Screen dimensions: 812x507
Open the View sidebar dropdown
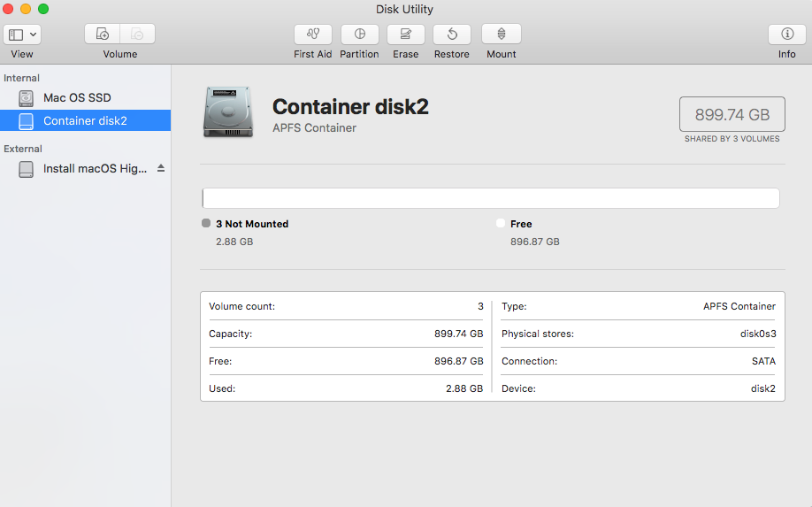pyautogui.click(x=22, y=35)
